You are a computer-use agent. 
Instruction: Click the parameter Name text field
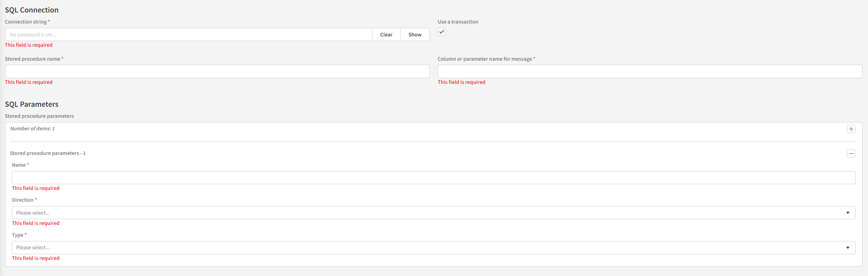click(433, 178)
